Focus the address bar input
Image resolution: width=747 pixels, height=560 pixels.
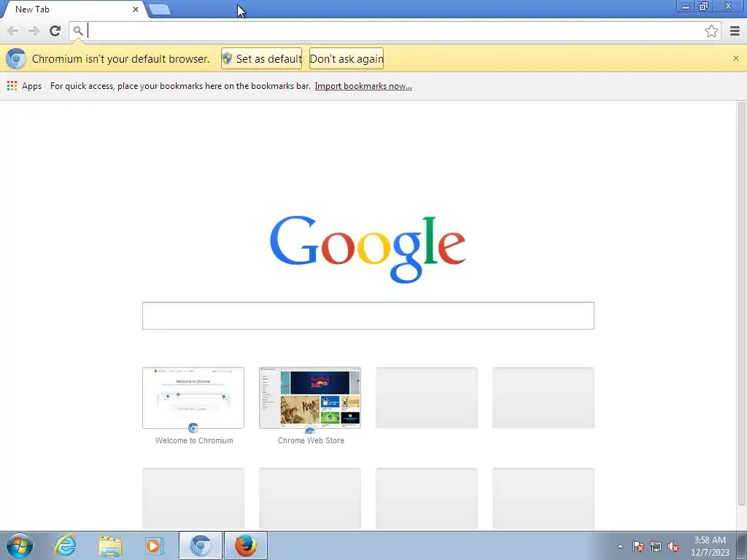[395, 31]
